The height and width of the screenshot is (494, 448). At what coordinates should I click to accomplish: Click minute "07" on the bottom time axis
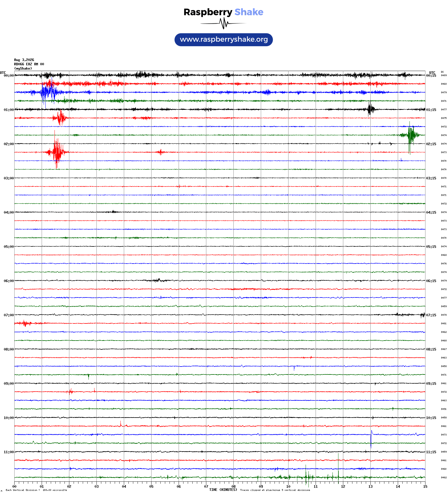point(206,487)
